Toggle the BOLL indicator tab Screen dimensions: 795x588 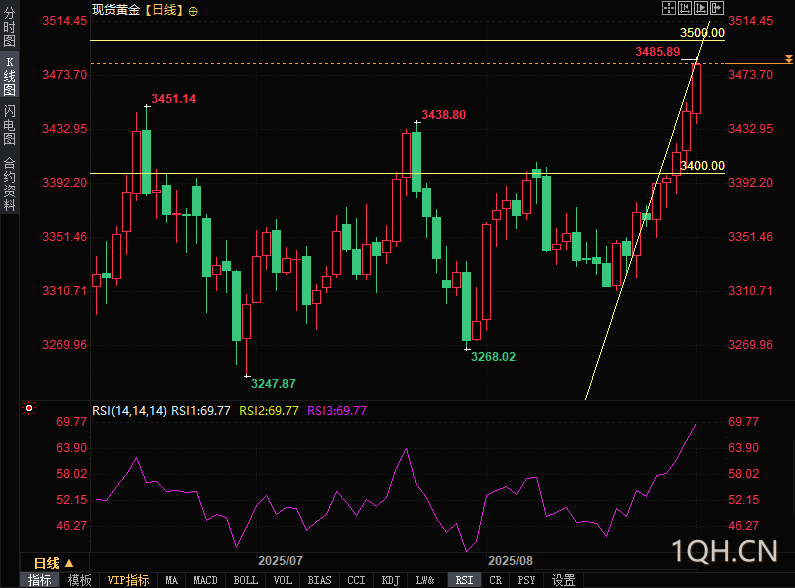(245, 580)
